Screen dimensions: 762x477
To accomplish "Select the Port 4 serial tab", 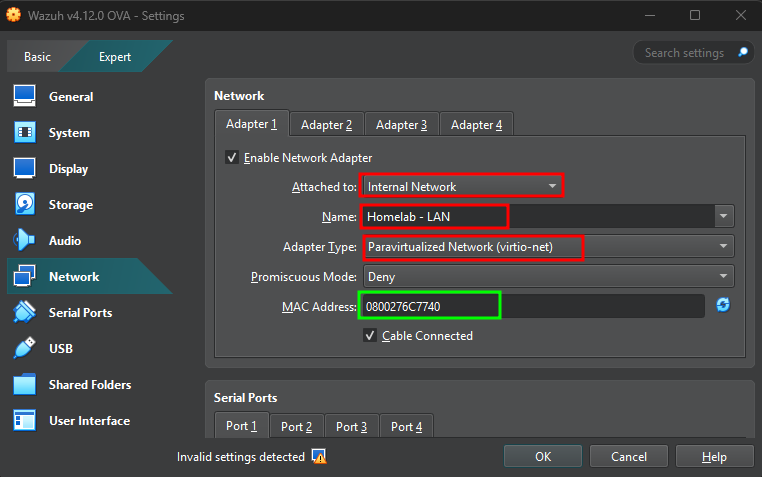I will [x=406, y=426].
